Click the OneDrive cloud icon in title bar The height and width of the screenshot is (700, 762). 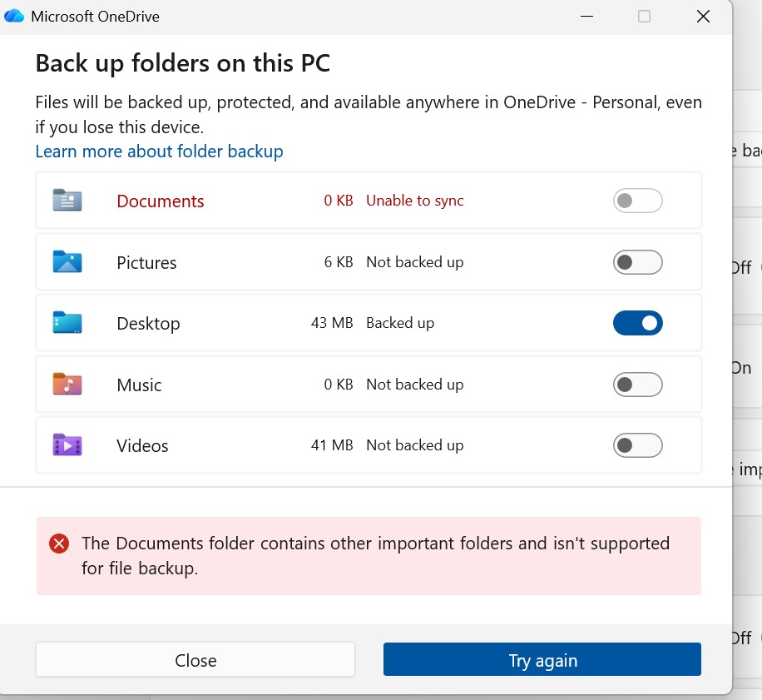pyautogui.click(x=13, y=16)
